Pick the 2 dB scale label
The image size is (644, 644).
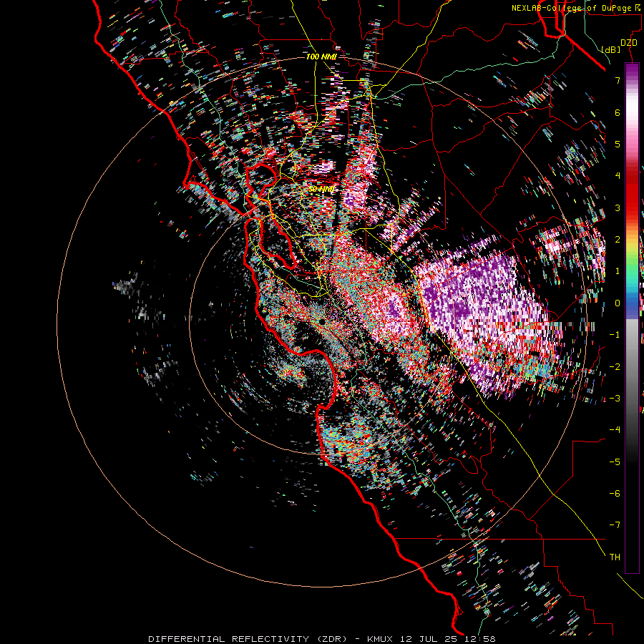(618, 240)
